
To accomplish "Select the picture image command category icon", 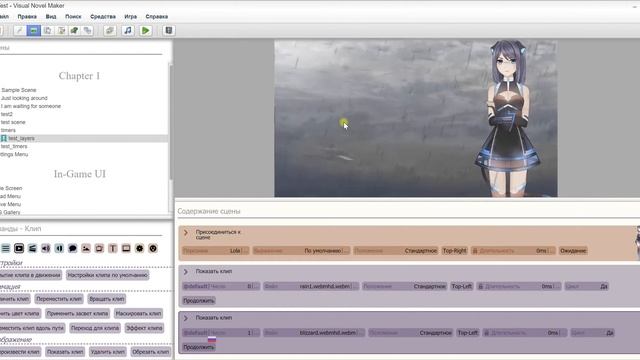I will [86, 248].
